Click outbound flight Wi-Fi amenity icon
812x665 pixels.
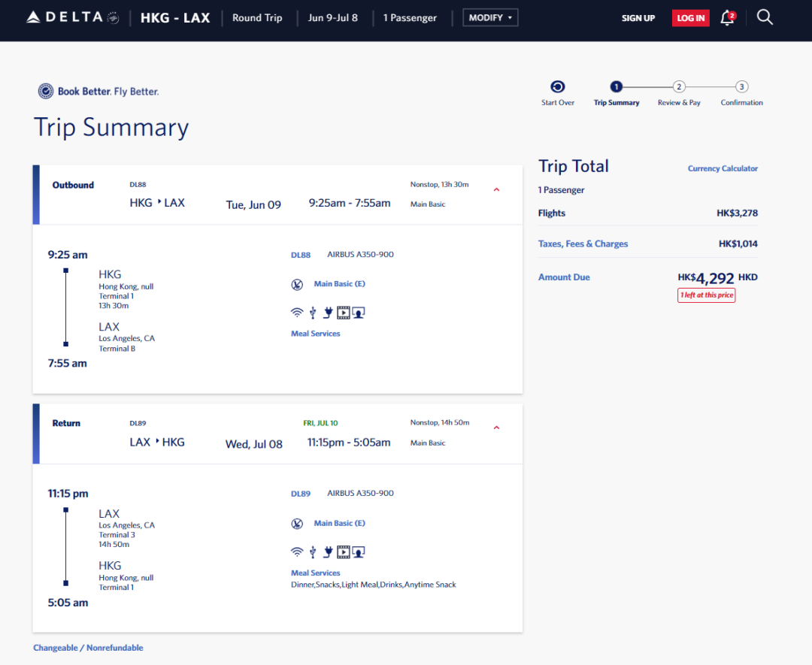point(297,313)
